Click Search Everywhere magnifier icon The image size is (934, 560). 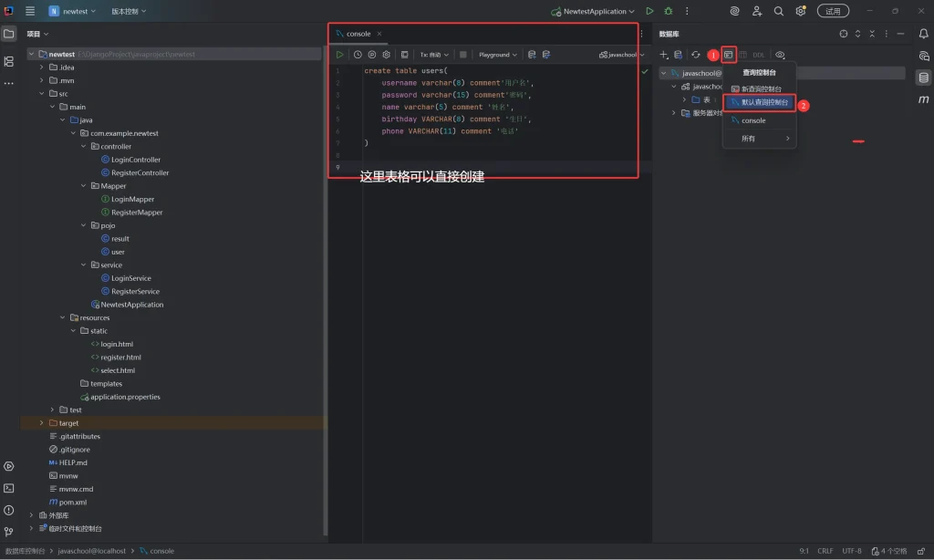(779, 11)
